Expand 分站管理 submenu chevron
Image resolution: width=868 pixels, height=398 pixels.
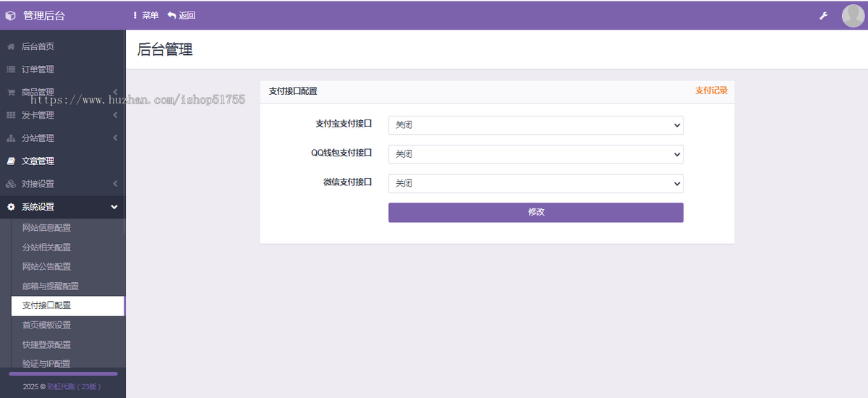click(115, 138)
